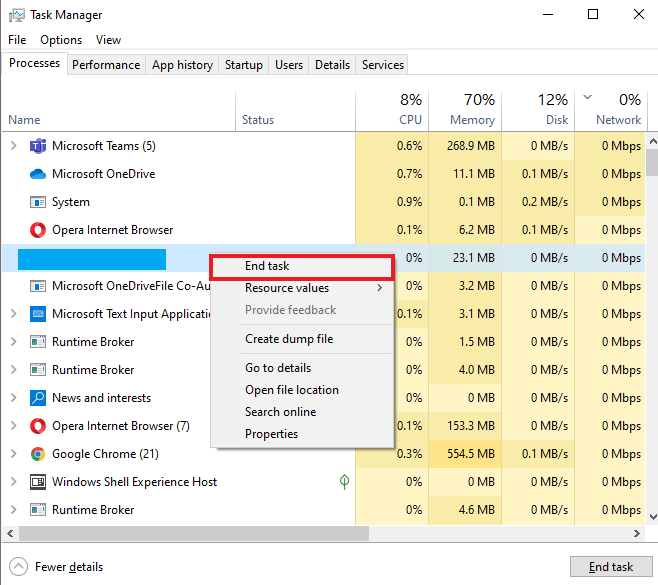This screenshot has width=658, height=585.
Task: Select the Microsoft OneDrive cloud icon
Action: pos(38,174)
